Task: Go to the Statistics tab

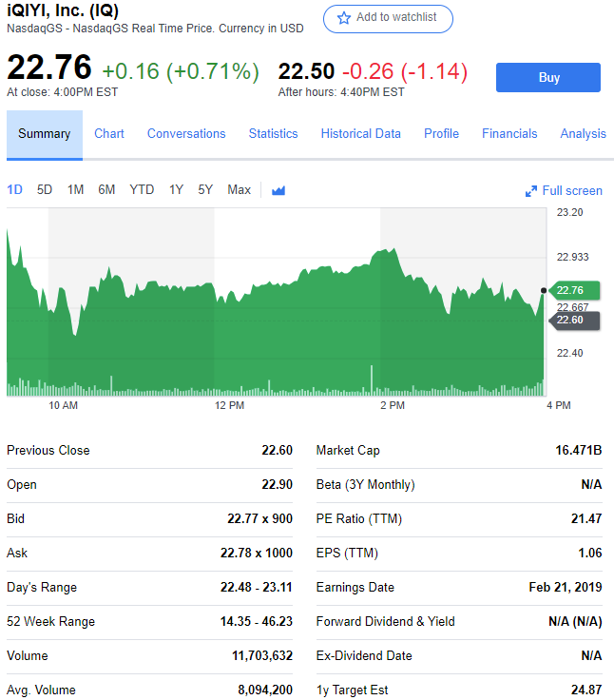Action: [273, 133]
